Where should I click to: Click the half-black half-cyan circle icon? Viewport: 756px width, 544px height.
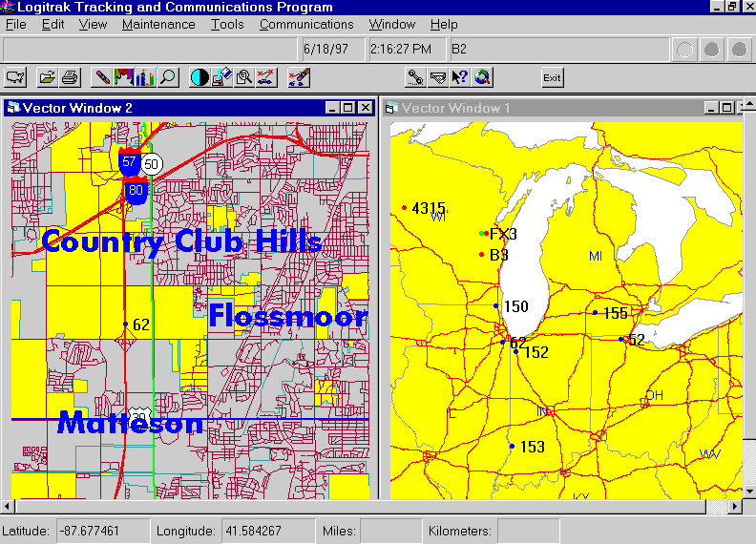click(x=199, y=77)
